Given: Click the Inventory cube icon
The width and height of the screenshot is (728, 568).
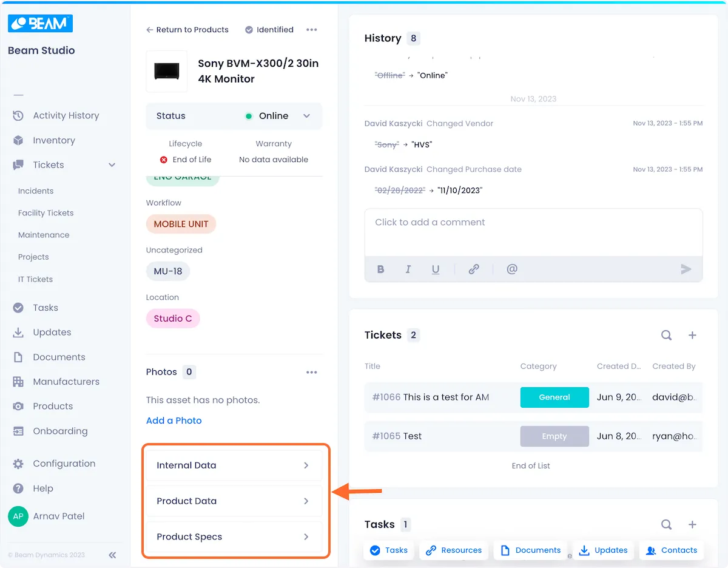Looking at the screenshot, I should (18, 140).
